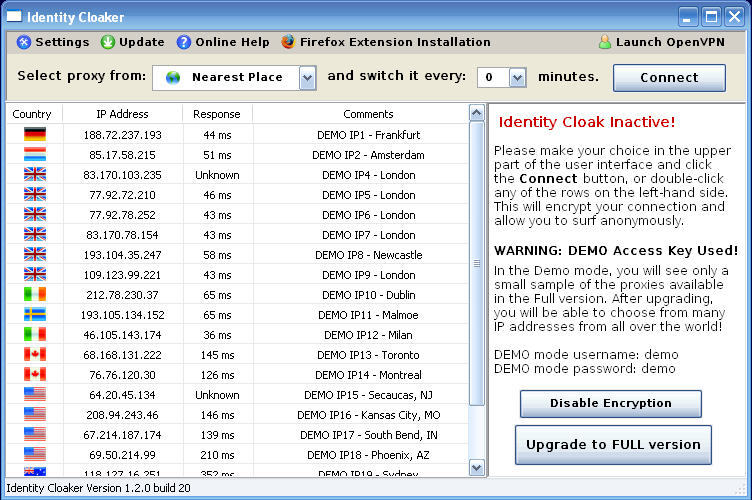Image resolution: width=752 pixels, height=500 pixels.
Task: Click Upgrade to FULL version button
Action: [613, 445]
